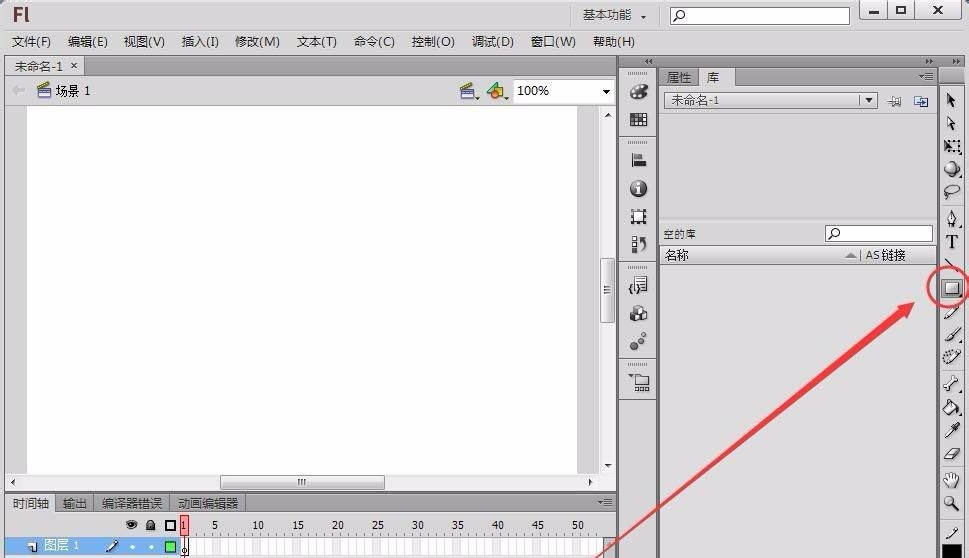Select the Hand tool

point(952,480)
